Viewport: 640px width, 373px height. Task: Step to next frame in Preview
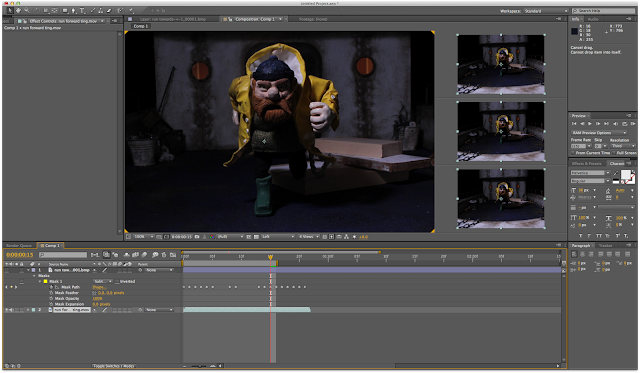pos(598,124)
